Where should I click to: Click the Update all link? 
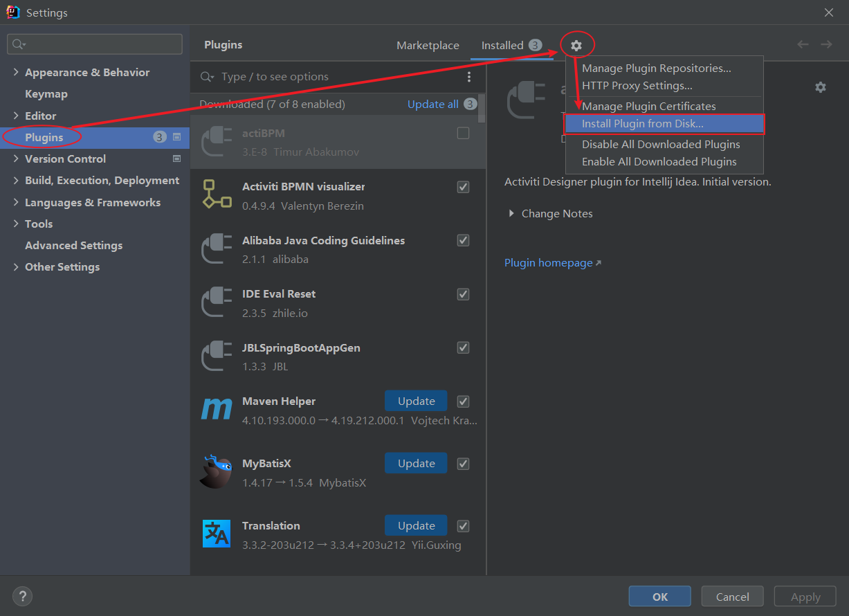[x=433, y=105]
